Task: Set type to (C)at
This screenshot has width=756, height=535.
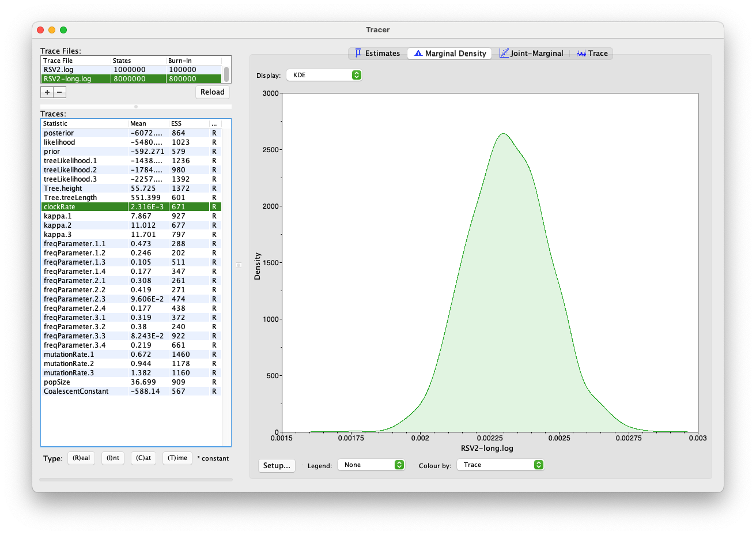Action: click(x=143, y=458)
